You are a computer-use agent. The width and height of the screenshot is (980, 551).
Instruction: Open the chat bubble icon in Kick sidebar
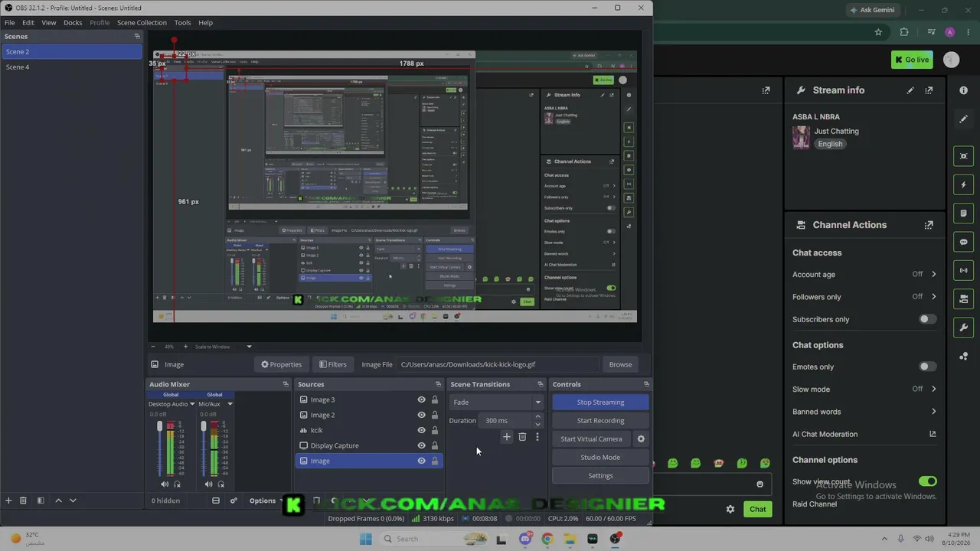pos(964,242)
